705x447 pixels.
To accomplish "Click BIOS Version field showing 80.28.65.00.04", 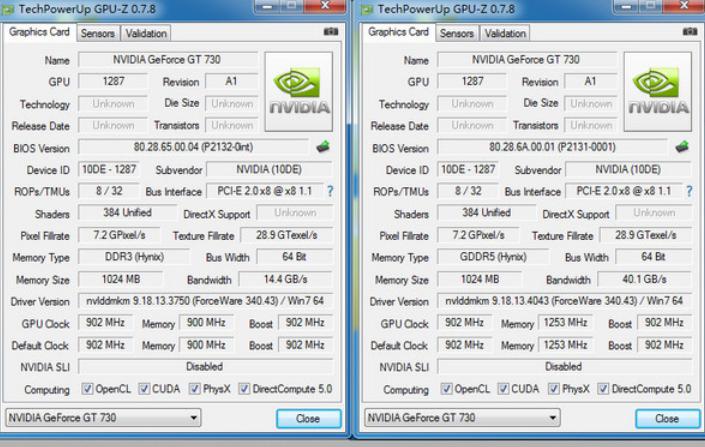I will pos(194,147).
